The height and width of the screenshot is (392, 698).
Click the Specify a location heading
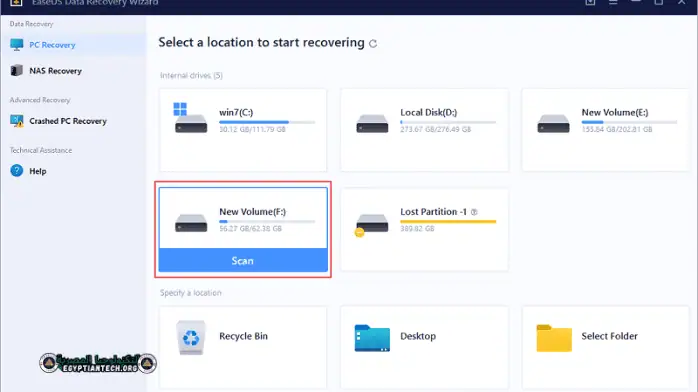pyautogui.click(x=191, y=293)
